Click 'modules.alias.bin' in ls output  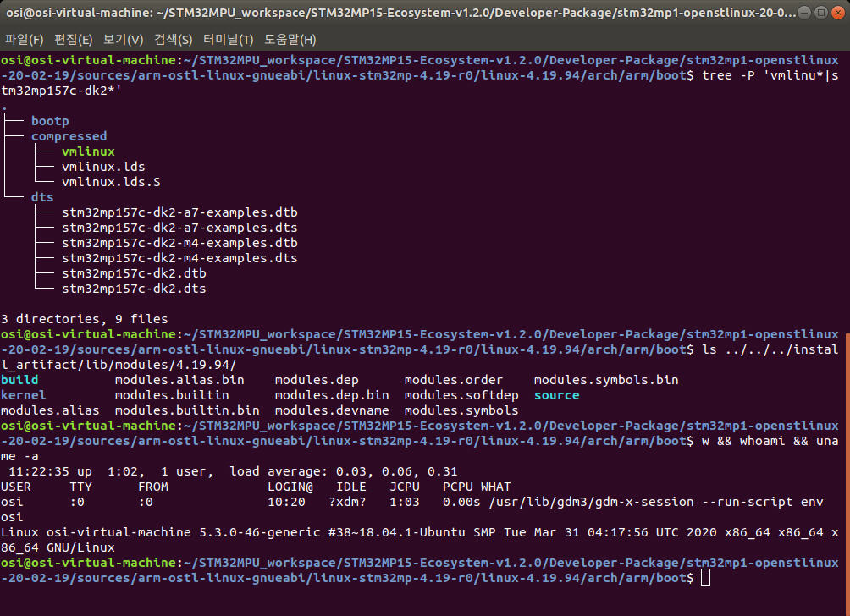coord(179,380)
